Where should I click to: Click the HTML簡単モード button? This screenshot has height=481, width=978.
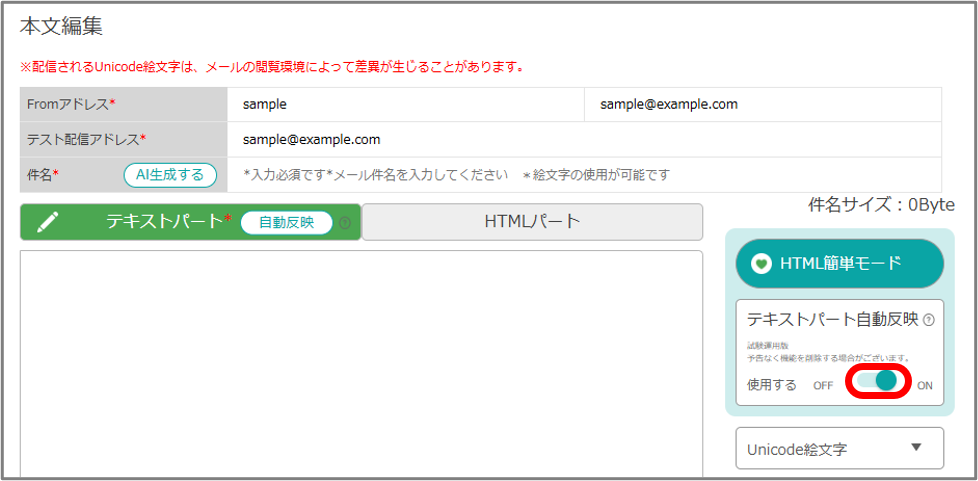[840, 264]
